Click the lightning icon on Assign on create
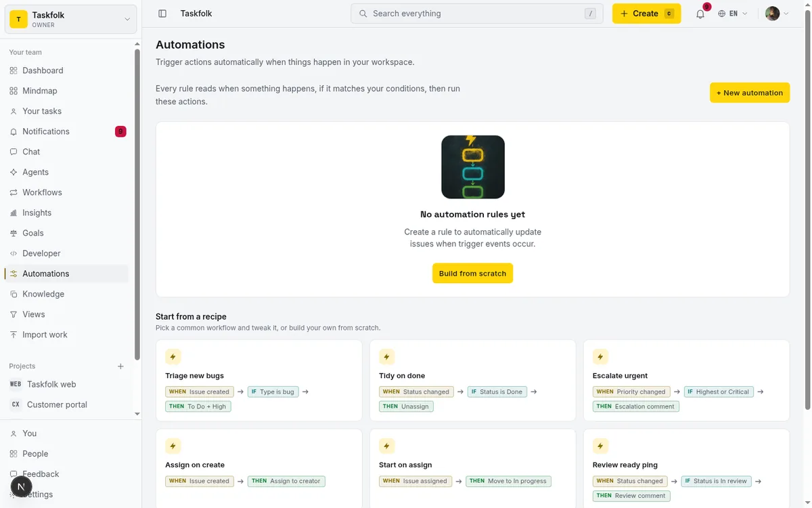812x508 pixels. click(x=173, y=446)
